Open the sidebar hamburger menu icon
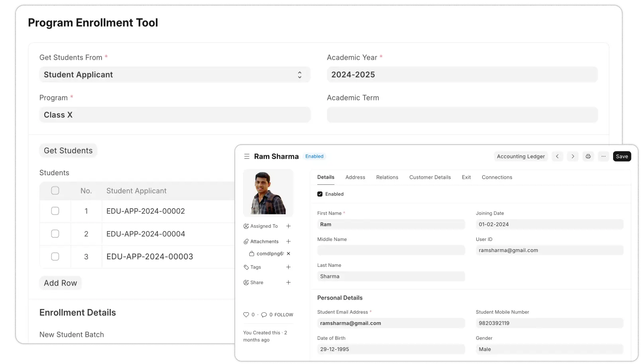This screenshot has width=641, height=364. point(247,157)
